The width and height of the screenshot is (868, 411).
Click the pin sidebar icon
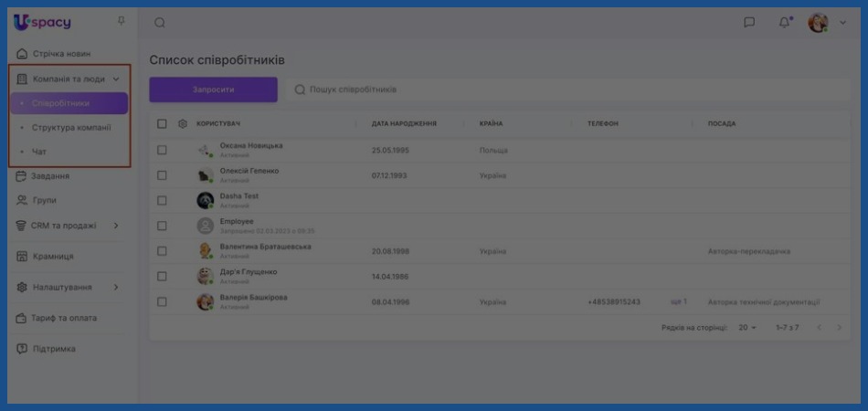point(122,22)
